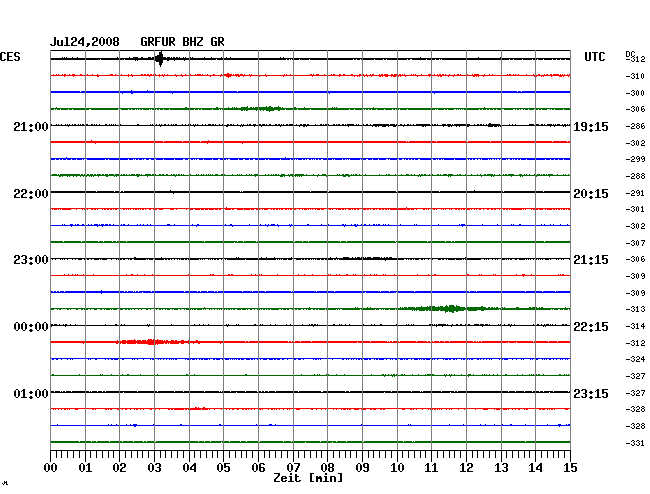Click the 10 minute axis tick label
The width and height of the screenshot is (650, 494).
tap(397, 468)
